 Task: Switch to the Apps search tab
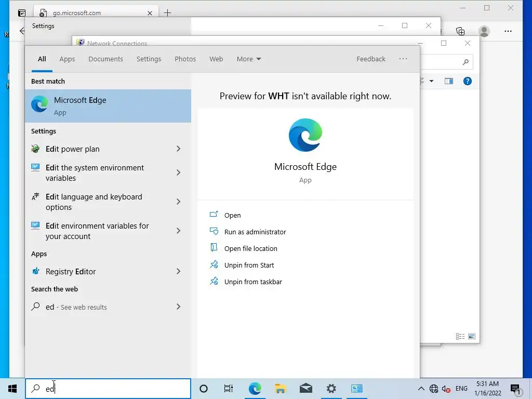point(67,59)
